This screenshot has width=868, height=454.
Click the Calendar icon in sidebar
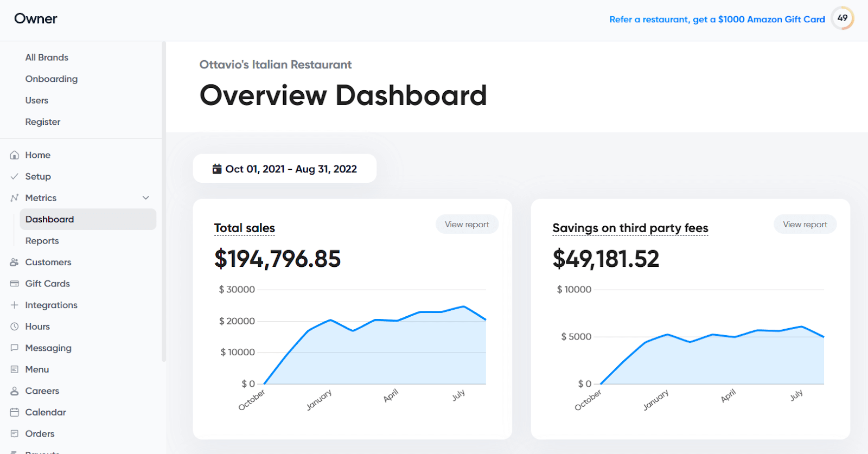[15, 412]
